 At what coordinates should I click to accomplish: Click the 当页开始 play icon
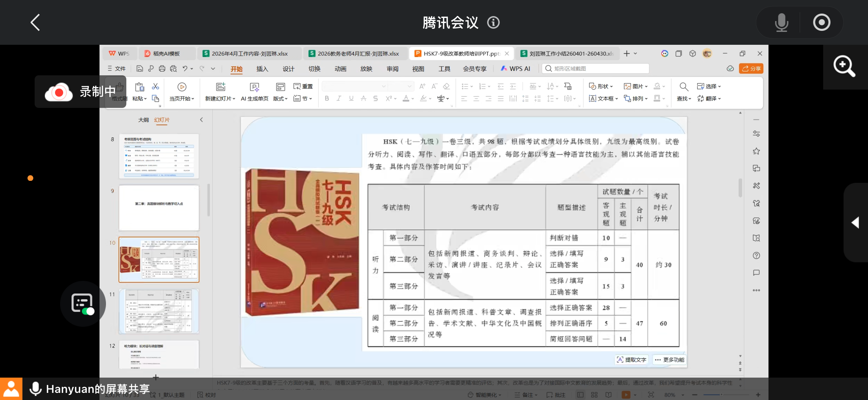(x=182, y=87)
